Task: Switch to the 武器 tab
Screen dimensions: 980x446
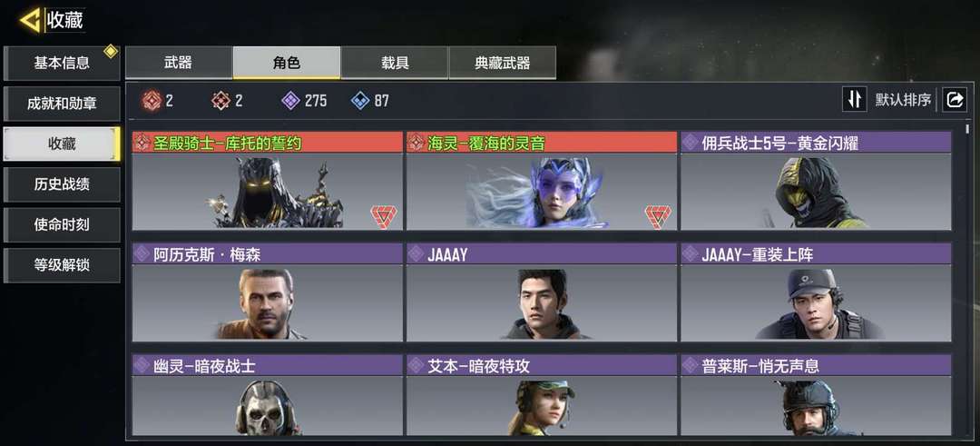Action: 179,63
